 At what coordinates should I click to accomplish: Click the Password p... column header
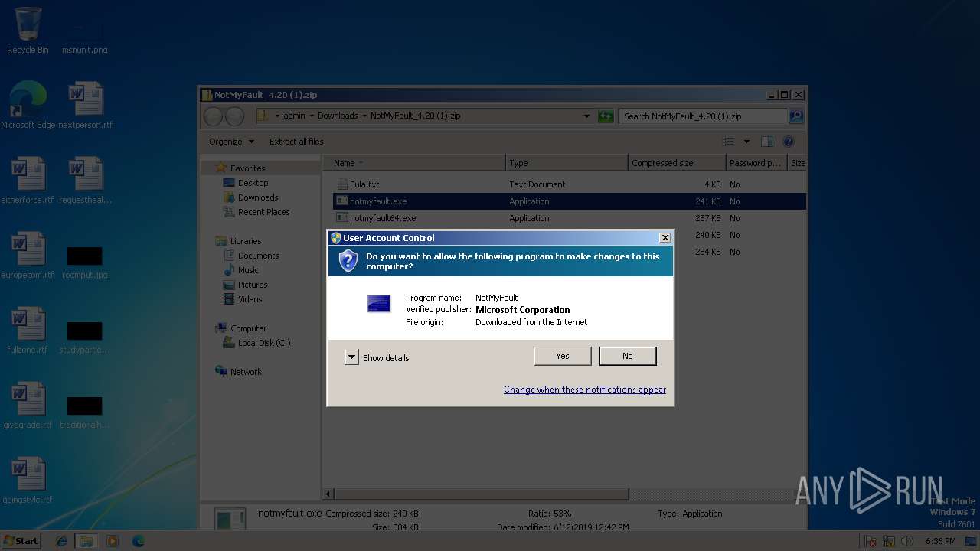pos(756,163)
